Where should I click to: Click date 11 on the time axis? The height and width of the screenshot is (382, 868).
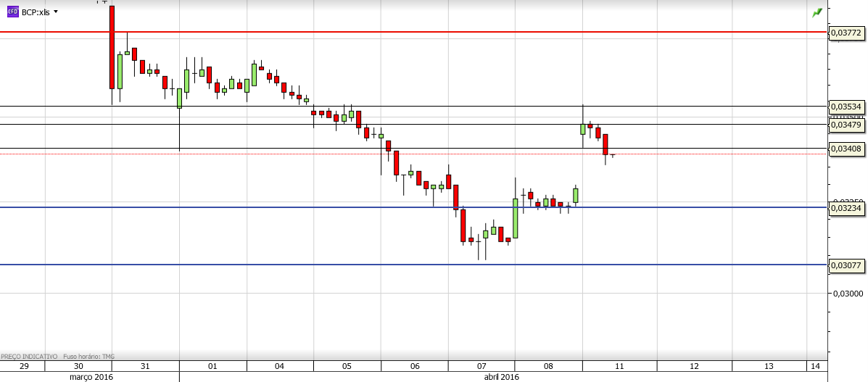[x=619, y=367]
